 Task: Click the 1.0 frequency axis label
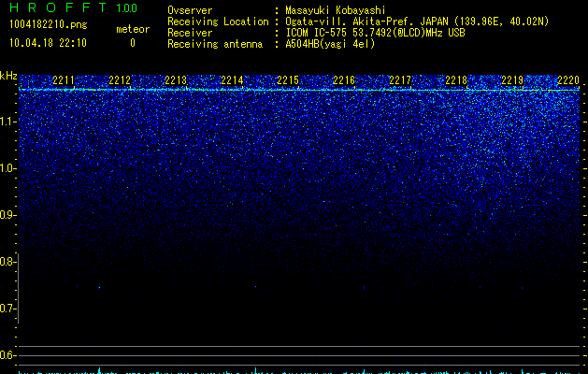(8, 168)
